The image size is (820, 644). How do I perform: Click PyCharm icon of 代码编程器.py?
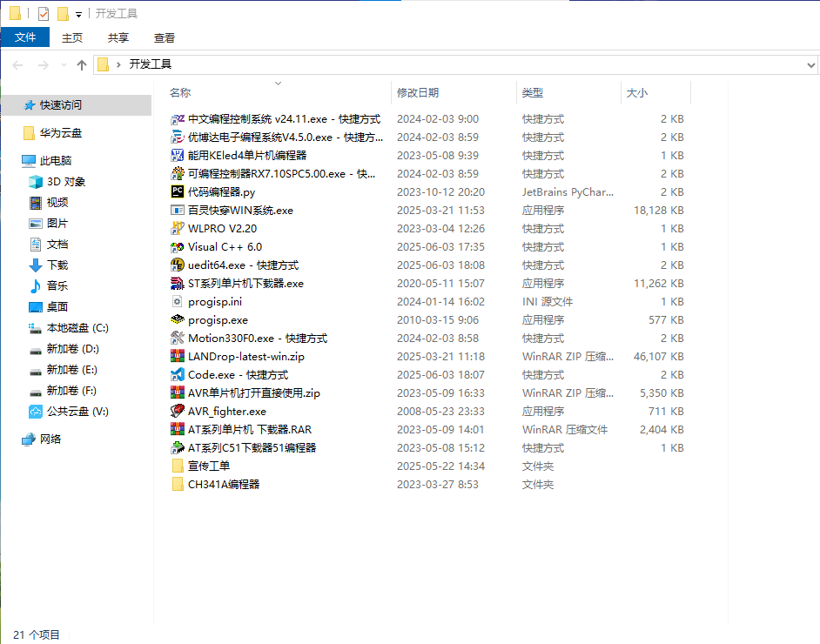[178, 191]
